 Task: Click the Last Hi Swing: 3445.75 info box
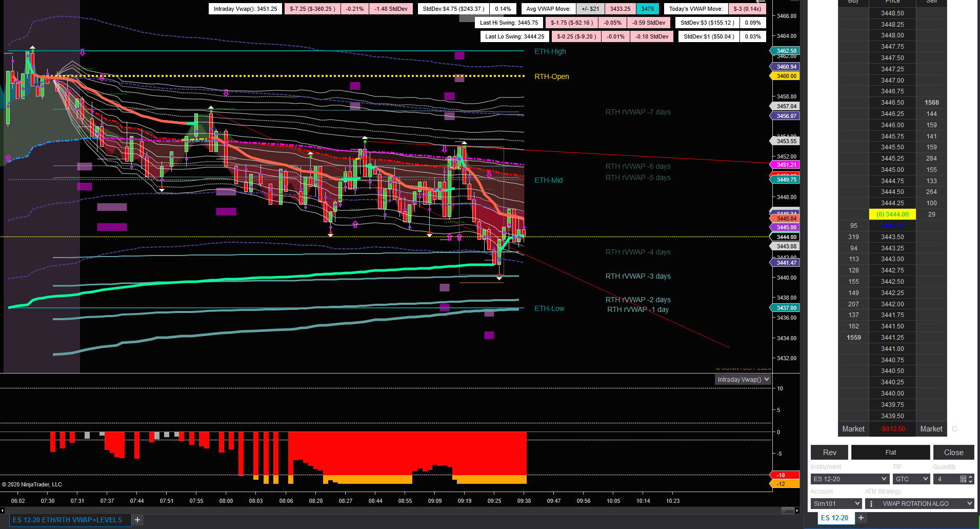click(509, 23)
